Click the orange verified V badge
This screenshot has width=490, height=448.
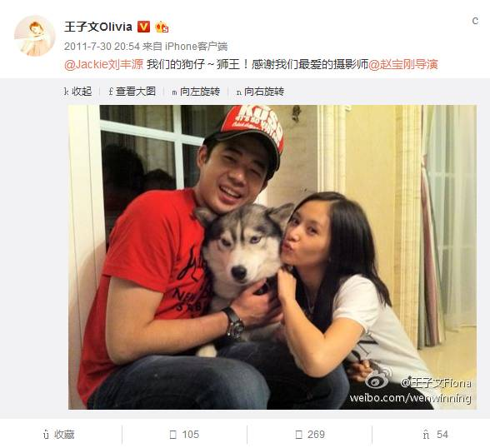143,27
